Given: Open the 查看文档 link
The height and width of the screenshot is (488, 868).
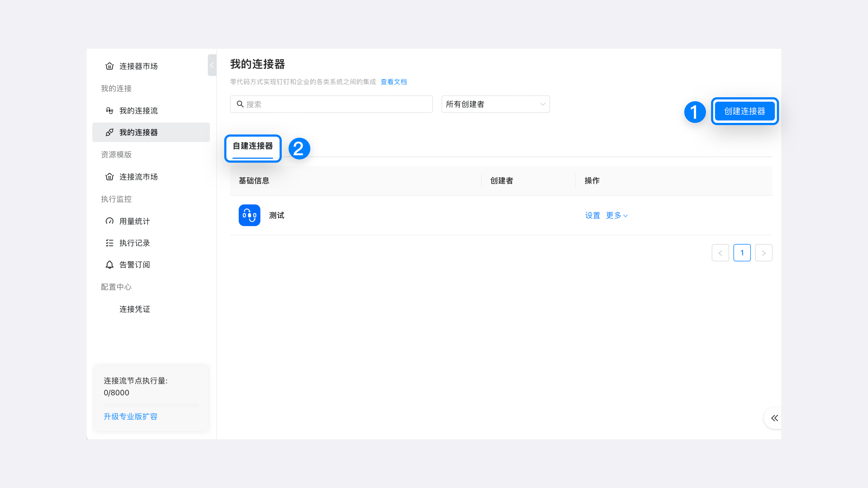Looking at the screenshot, I should click(x=393, y=82).
